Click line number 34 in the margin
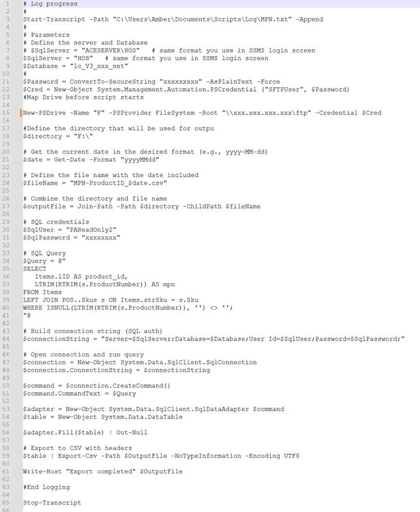The image size is (420, 512). pos(6,260)
